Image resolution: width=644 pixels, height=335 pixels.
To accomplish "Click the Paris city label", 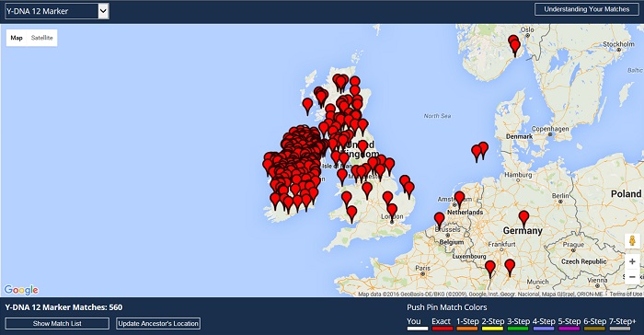I will pos(422,268).
